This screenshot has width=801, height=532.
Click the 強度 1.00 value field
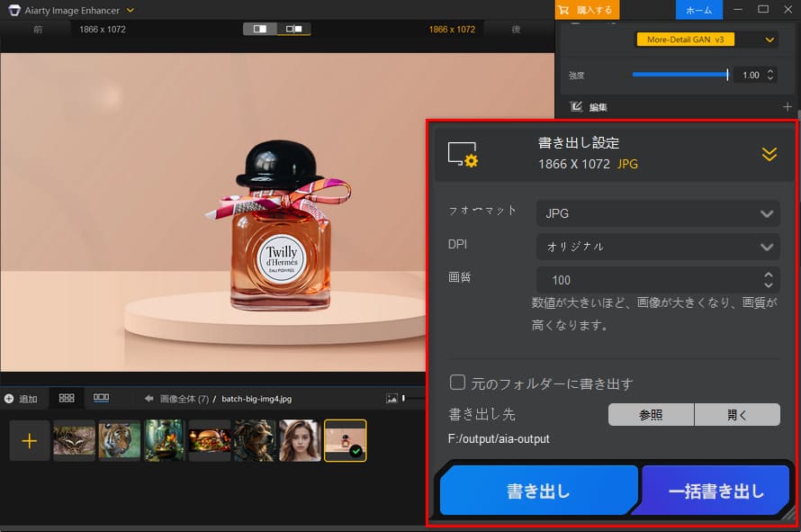point(750,75)
